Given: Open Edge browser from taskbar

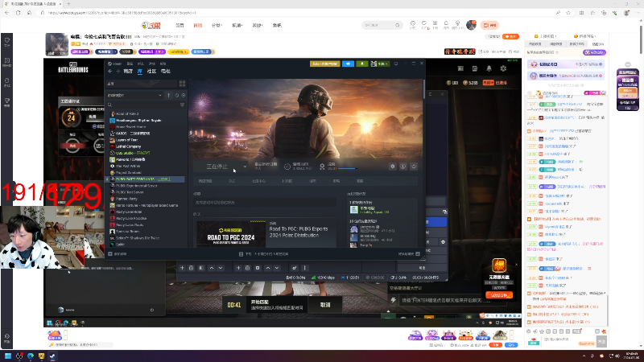Looking at the screenshot, I should pyautogui.click(x=31, y=356).
